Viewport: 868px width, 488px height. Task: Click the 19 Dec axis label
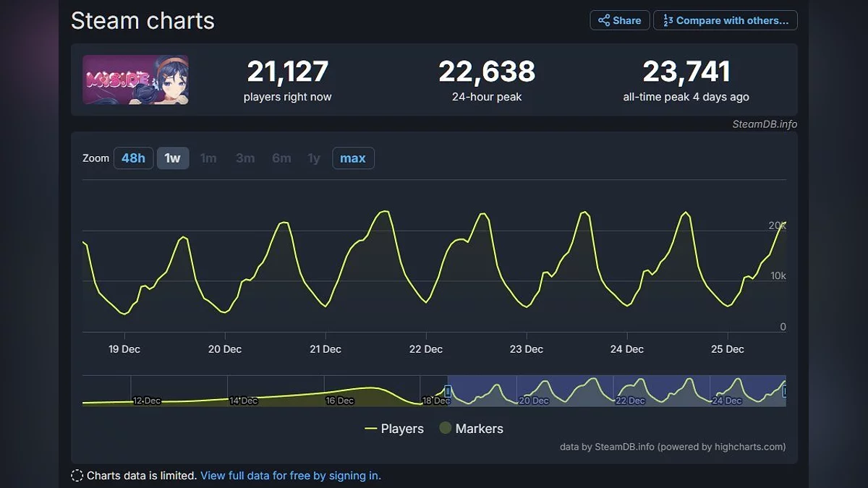pos(124,349)
